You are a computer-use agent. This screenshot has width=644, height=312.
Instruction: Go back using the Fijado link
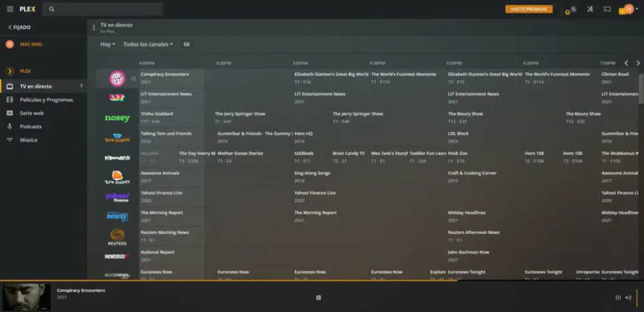click(x=19, y=28)
